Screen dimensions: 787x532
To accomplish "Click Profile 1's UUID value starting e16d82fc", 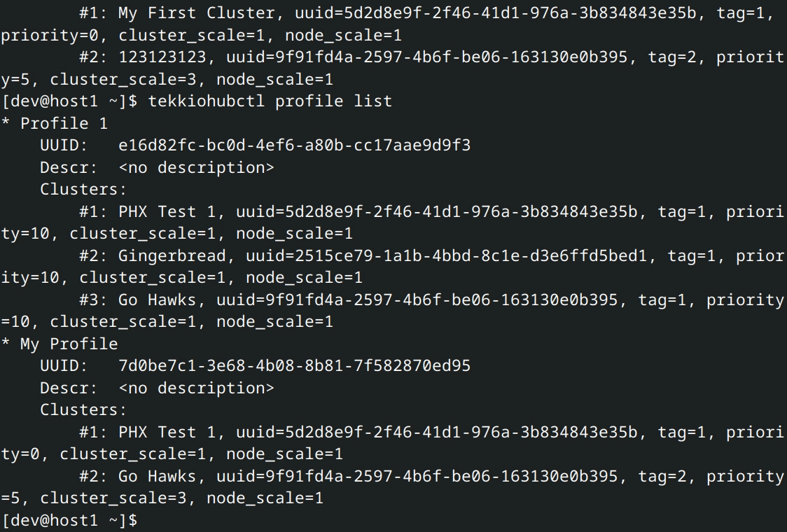I will point(295,146).
